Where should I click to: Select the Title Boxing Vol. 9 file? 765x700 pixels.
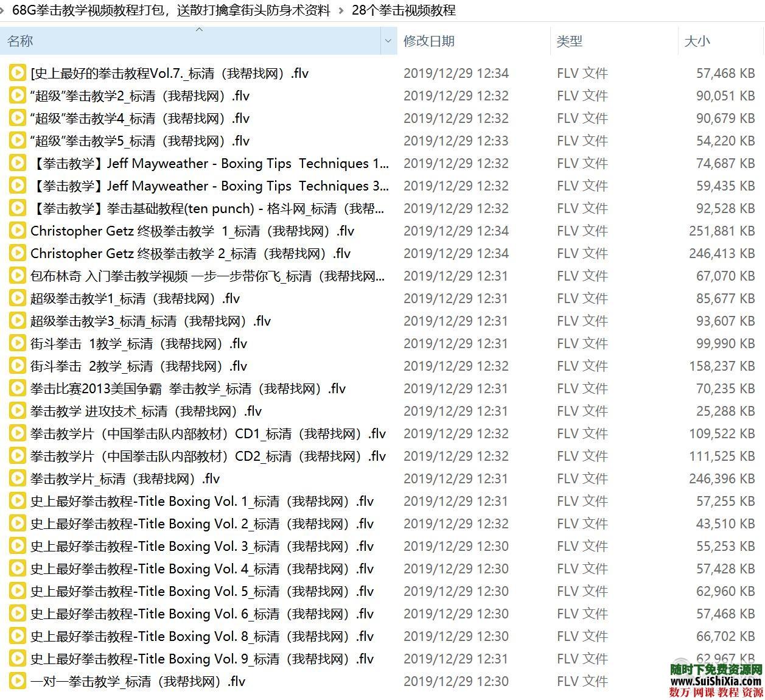click(201, 659)
